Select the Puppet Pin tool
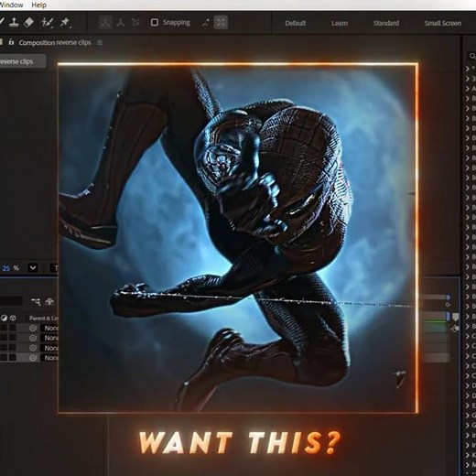Viewport: 476px width, 476px height. click(x=65, y=22)
